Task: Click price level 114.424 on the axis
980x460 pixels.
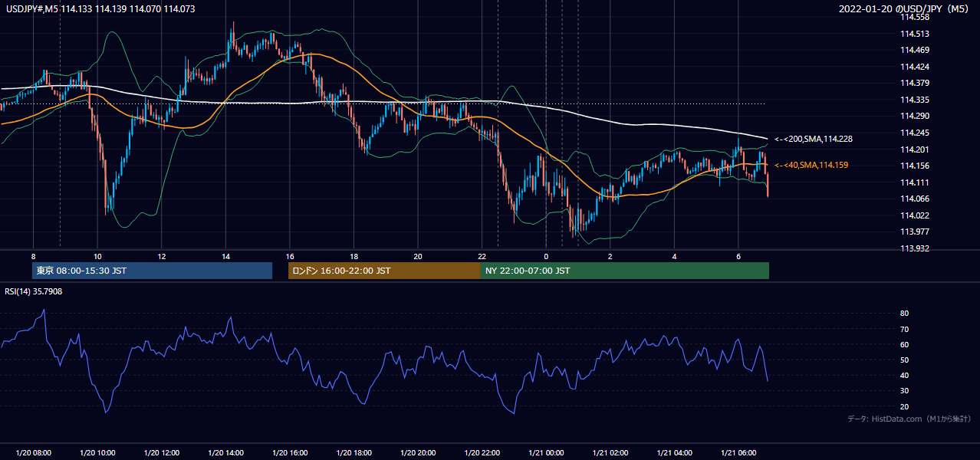Action: (x=915, y=67)
